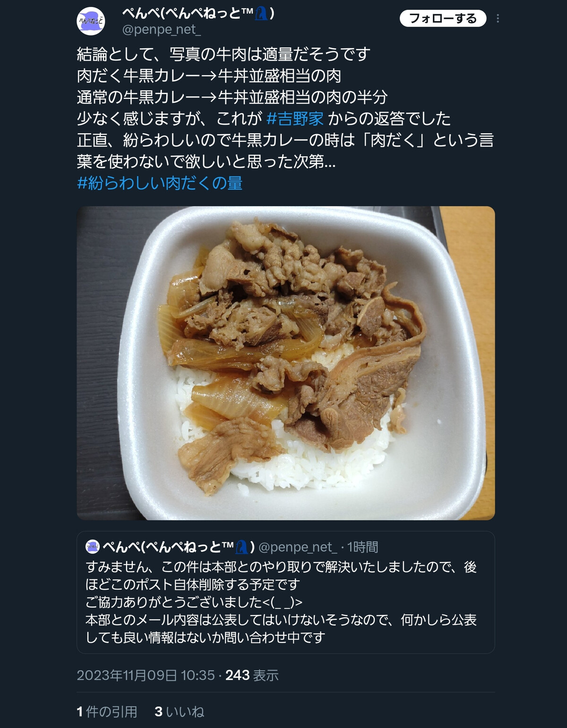Open the beef bowl photo

286,363
